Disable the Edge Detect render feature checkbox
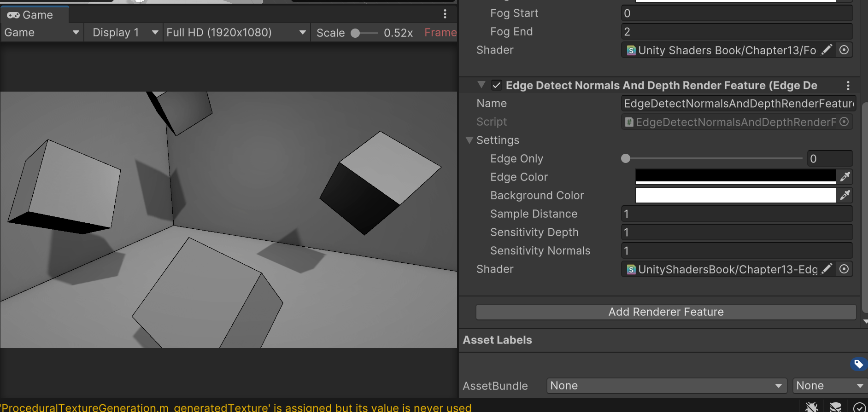The width and height of the screenshot is (868, 412). [496, 85]
